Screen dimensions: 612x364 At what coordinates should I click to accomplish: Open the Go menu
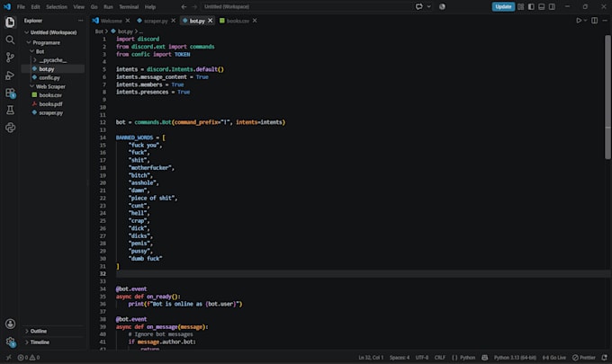click(94, 6)
